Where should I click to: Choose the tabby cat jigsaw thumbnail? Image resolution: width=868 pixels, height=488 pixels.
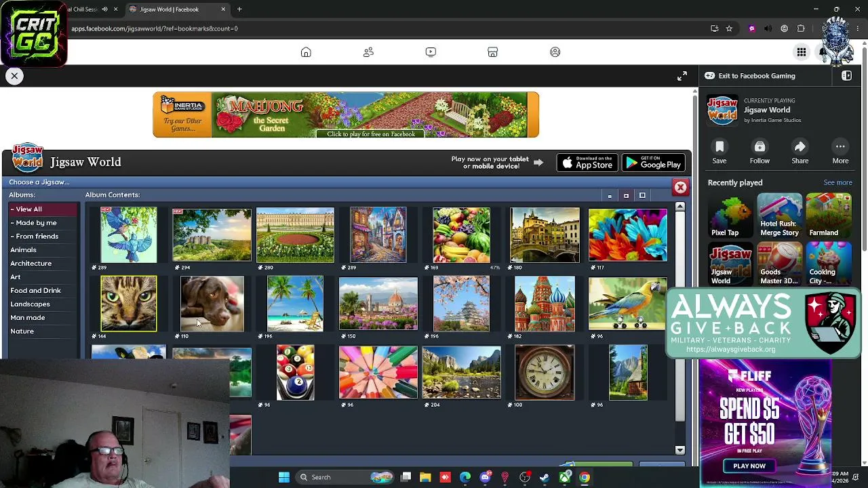tap(129, 304)
